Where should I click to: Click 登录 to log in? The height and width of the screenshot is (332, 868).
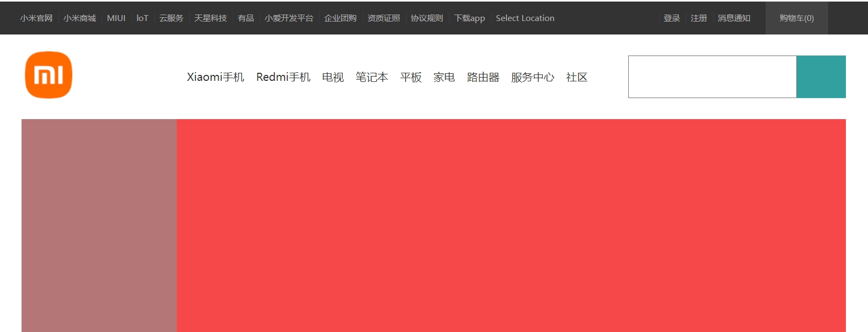(x=672, y=18)
